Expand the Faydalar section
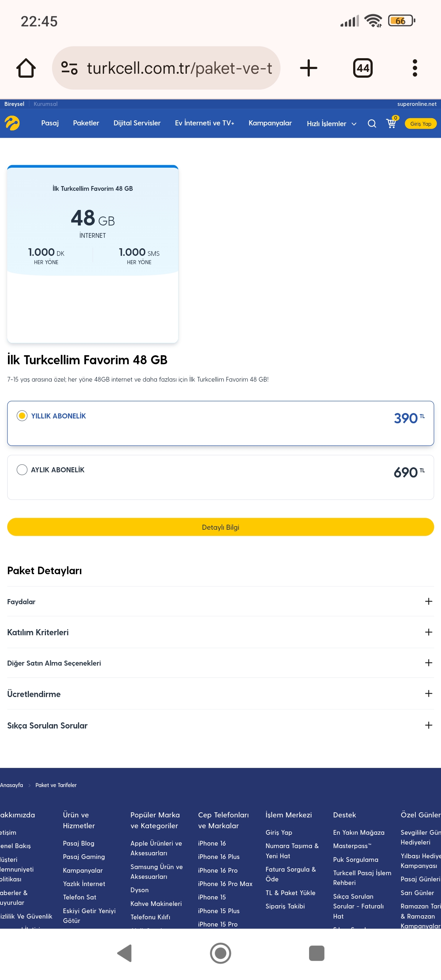The width and height of the screenshot is (441, 980). pyautogui.click(x=220, y=601)
